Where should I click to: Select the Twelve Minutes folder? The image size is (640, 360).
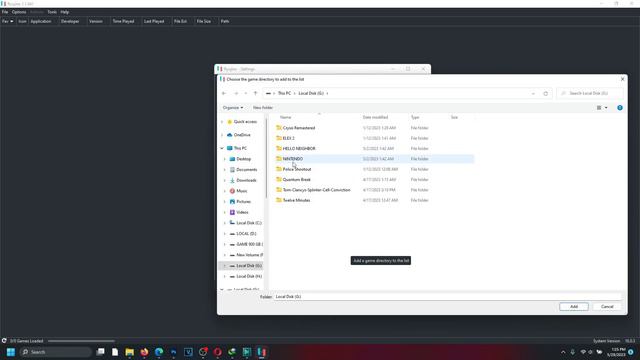[x=296, y=200]
